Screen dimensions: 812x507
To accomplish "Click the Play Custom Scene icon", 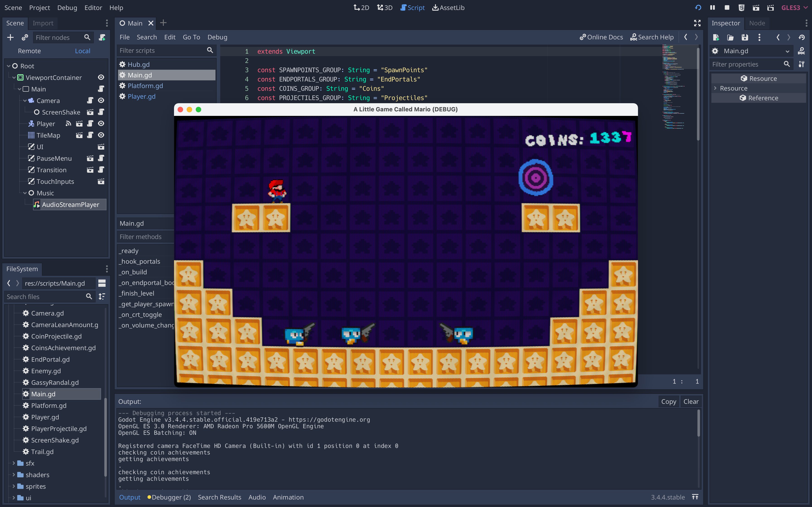I will (770, 8).
